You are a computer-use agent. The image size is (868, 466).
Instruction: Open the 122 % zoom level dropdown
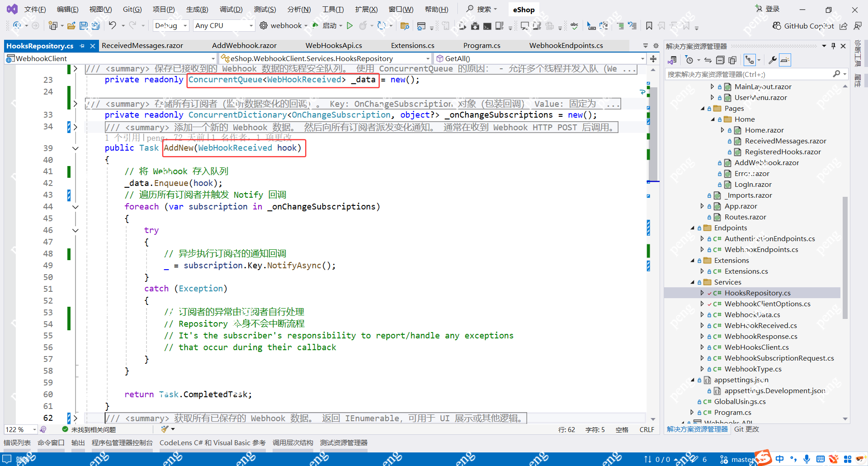pos(21,429)
